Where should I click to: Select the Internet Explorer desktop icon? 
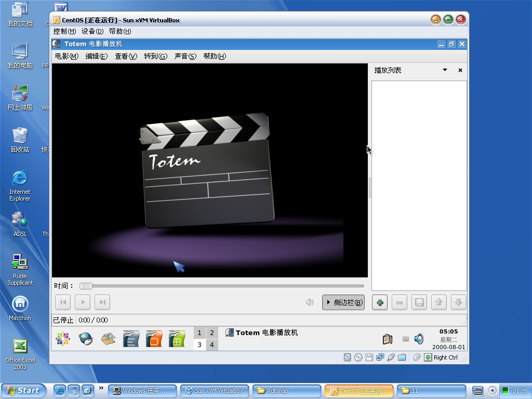click(20, 187)
